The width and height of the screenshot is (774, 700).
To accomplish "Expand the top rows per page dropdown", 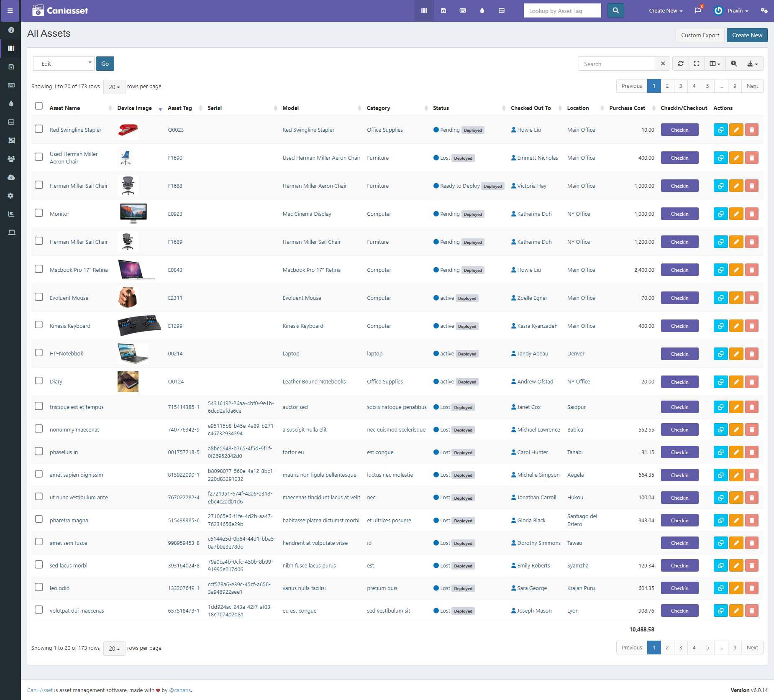I will 114,87.
